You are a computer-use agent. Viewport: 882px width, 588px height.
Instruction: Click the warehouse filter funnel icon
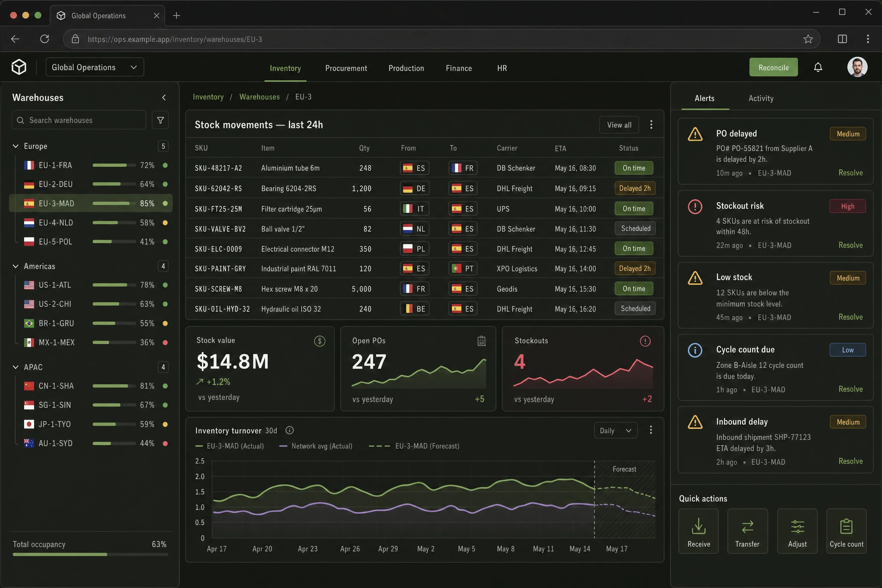(x=161, y=120)
